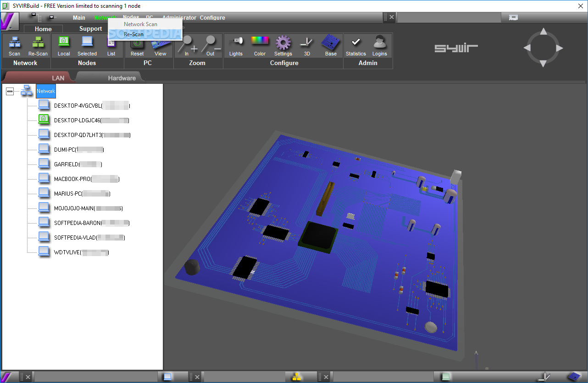Click the computer icon beside WDTVLIVE
The width and height of the screenshot is (588, 383).
coord(44,252)
